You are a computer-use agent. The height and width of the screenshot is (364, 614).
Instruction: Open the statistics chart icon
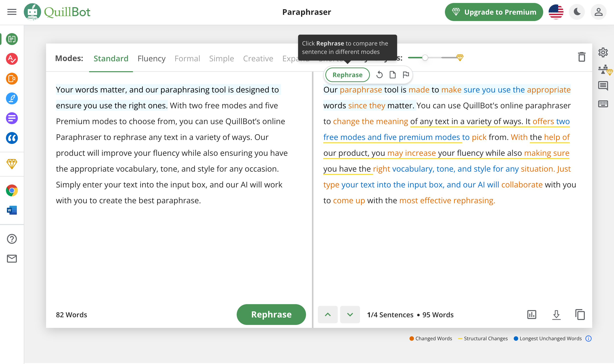click(532, 315)
